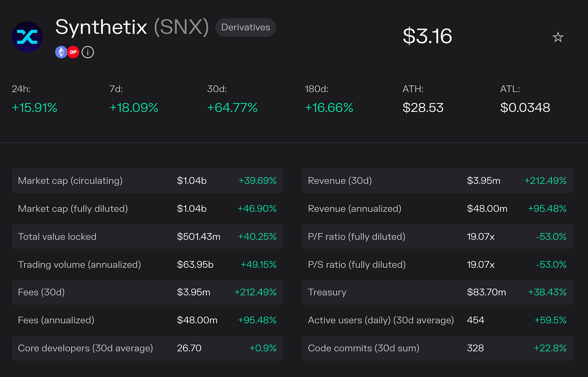Add SNX to favorites with star
Image resolution: width=588 pixels, height=377 pixels.
click(x=558, y=37)
